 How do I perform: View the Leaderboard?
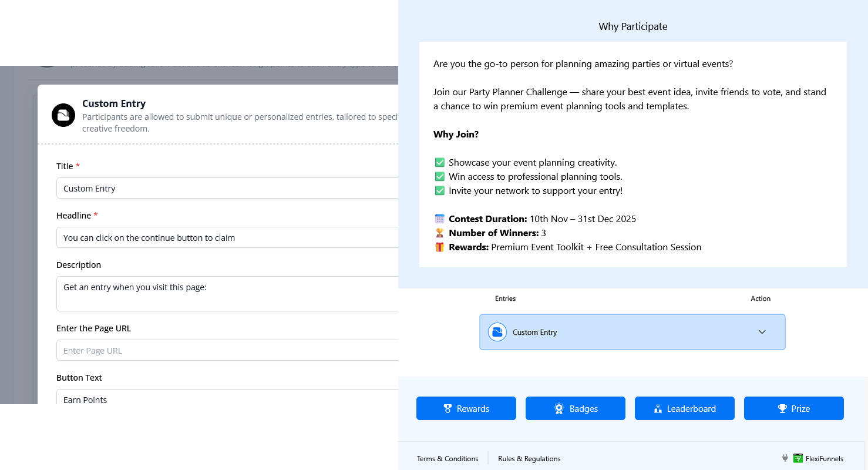click(685, 408)
